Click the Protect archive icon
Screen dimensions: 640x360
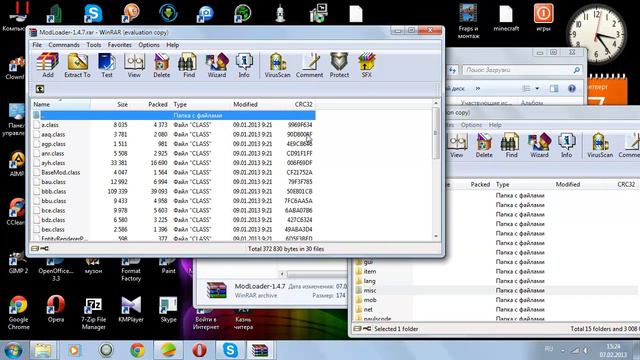tap(339, 65)
